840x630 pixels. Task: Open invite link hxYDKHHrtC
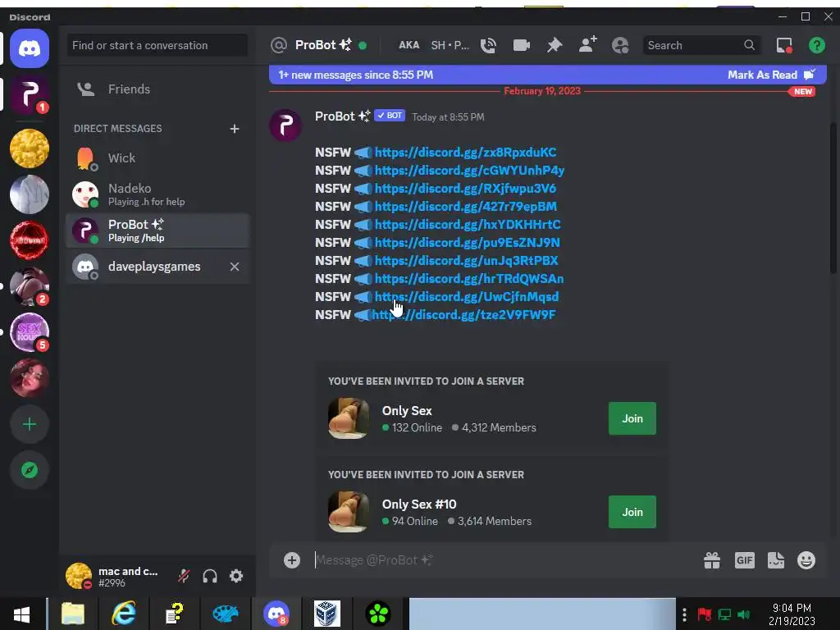(x=468, y=225)
